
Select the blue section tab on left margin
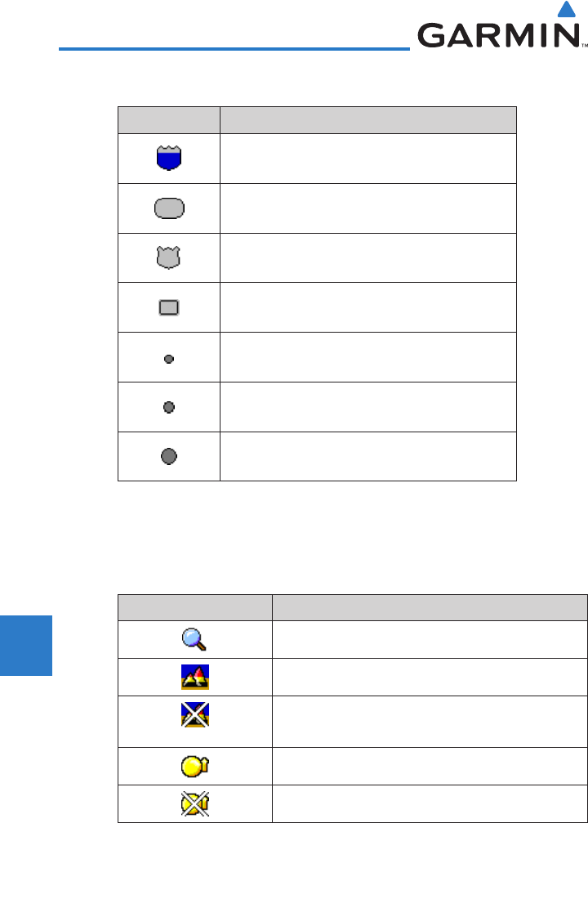click(x=26, y=645)
